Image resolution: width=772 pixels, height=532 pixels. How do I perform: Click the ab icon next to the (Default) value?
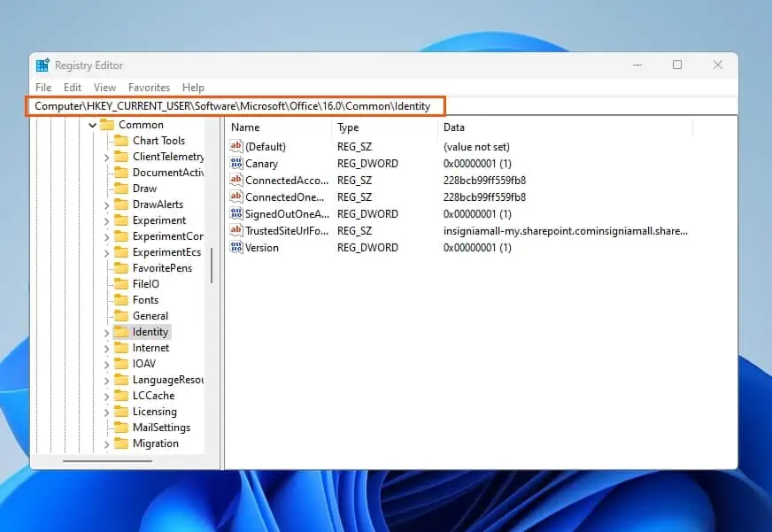click(235, 147)
